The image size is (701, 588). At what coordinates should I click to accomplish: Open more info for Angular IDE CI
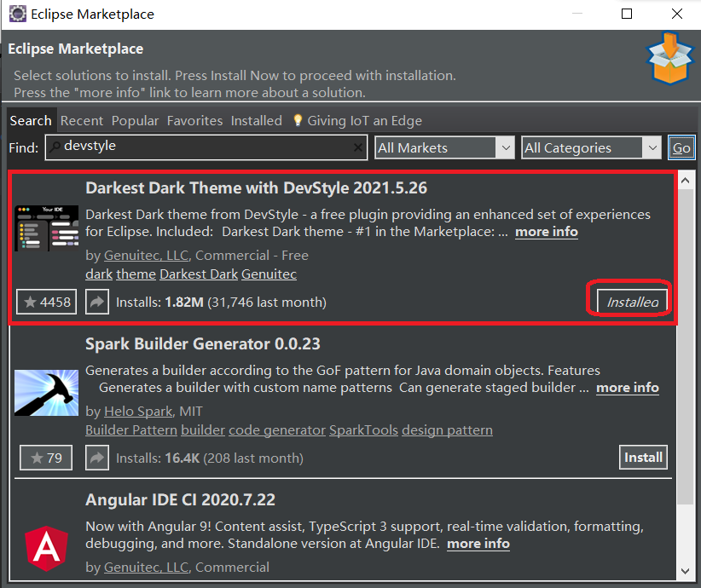478,544
